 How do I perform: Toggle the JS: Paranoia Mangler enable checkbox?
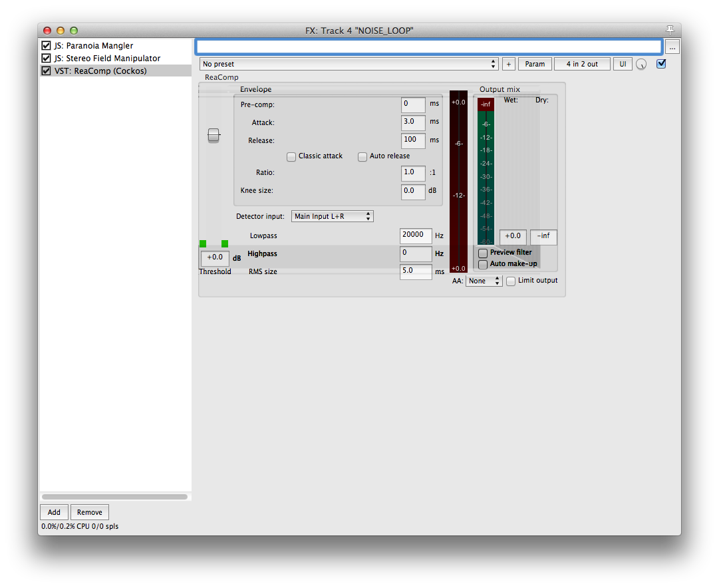tap(46, 45)
